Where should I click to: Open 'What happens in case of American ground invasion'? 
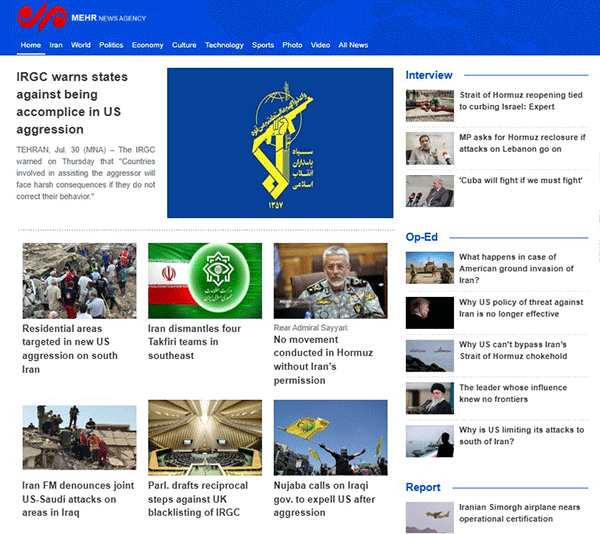tap(516, 269)
